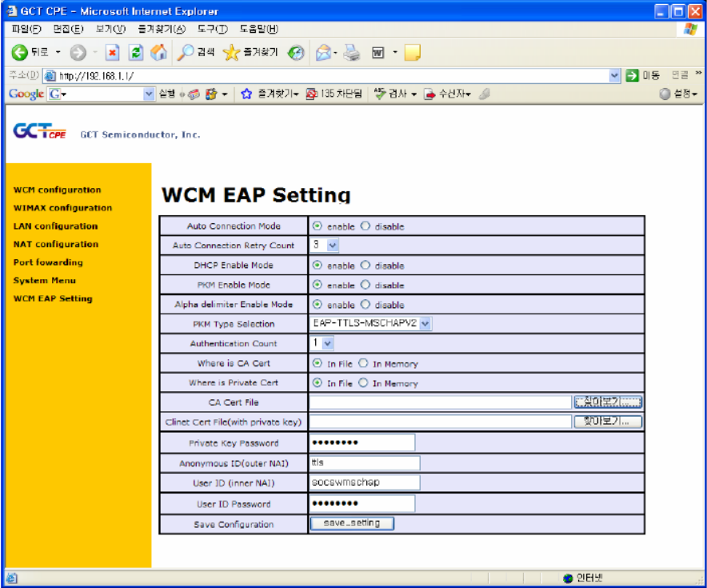Select enable for Auto Connection Mode
707x588 pixels.
pos(318,226)
